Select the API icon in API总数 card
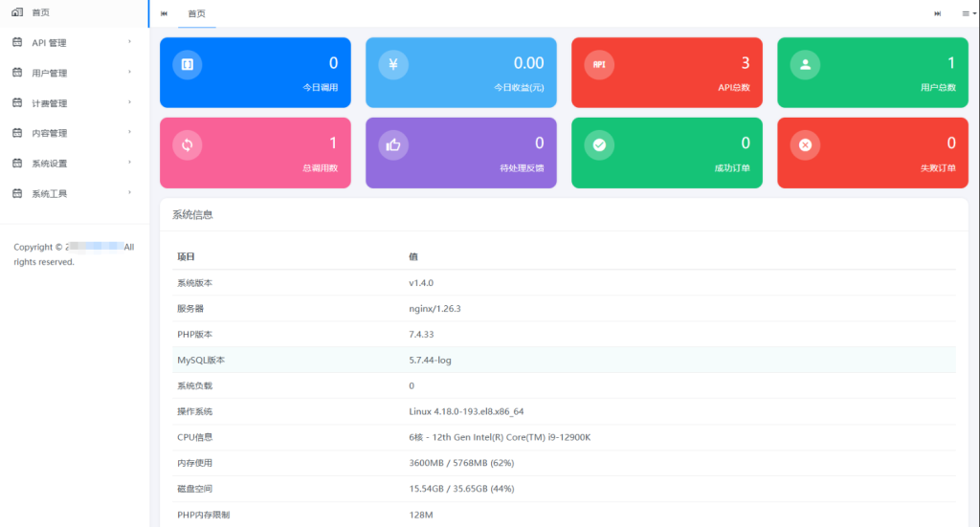The width and height of the screenshot is (980, 527). pos(599,64)
